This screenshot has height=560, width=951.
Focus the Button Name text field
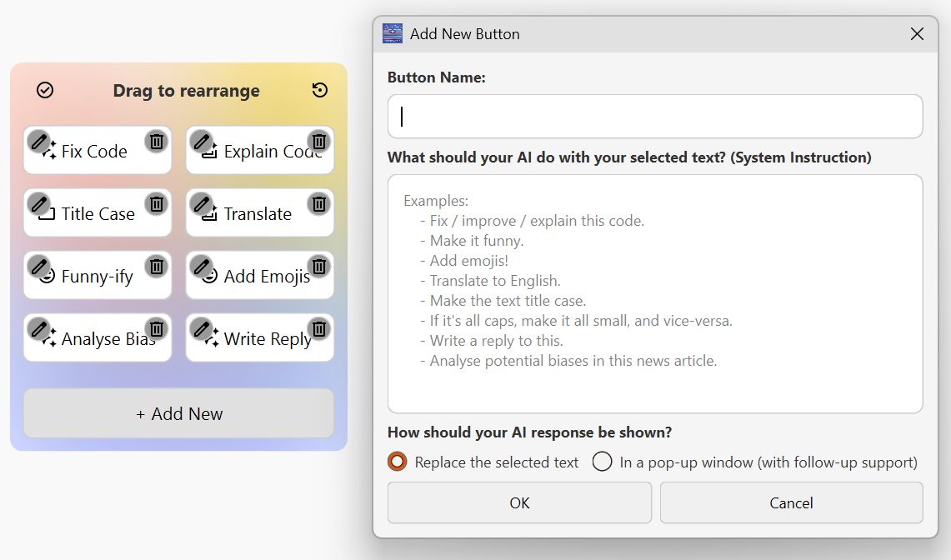tap(654, 116)
